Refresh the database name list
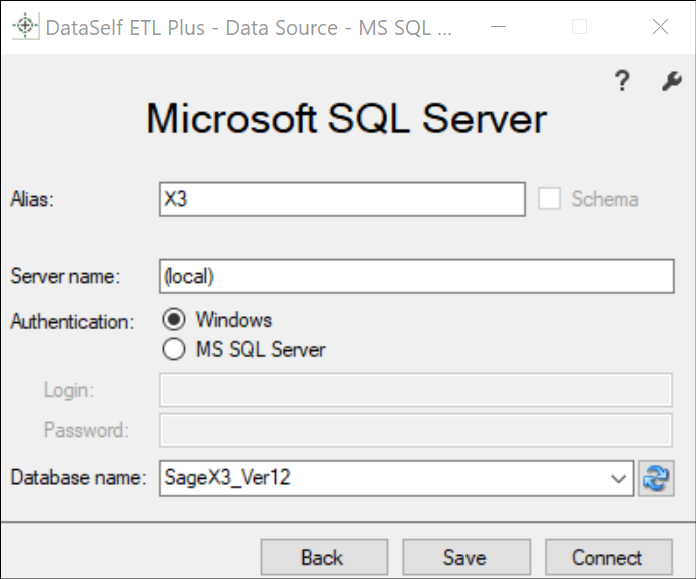 pos(654,478)
